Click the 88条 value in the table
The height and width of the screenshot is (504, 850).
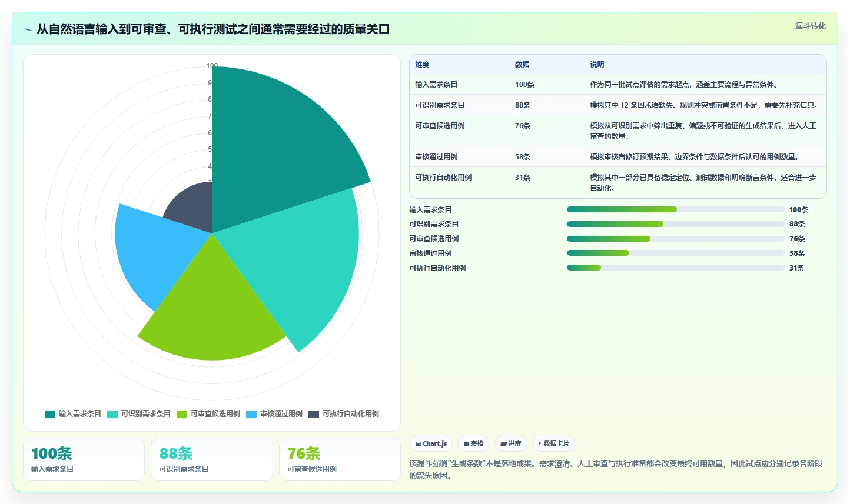click(523, 105)
